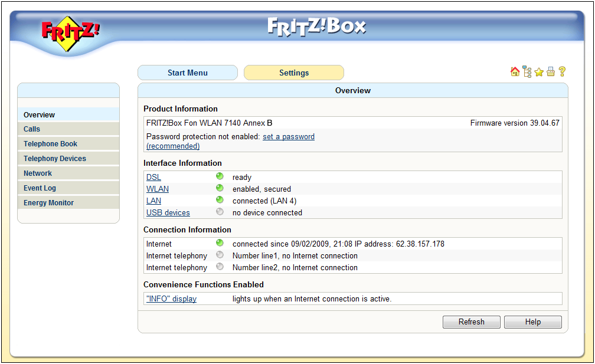Open Event Log in the sidebar
The image size is (595, 364).
68,188
